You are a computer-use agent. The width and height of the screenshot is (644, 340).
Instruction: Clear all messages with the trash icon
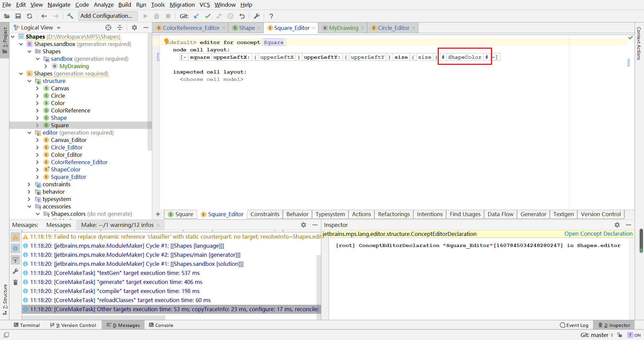[x=15, y=282]
